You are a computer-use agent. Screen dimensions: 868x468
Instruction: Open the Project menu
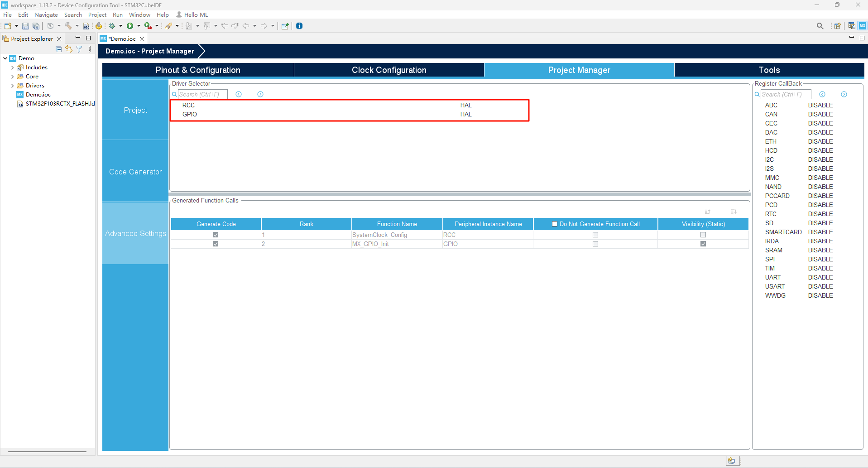pos(97,15)
